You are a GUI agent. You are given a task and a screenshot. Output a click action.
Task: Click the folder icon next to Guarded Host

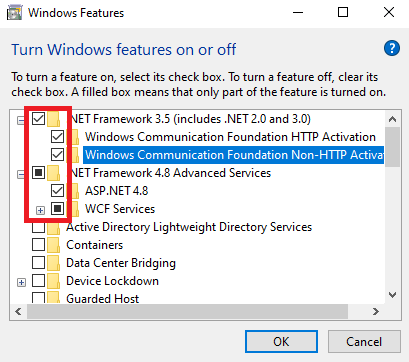(x=53, y=298)
